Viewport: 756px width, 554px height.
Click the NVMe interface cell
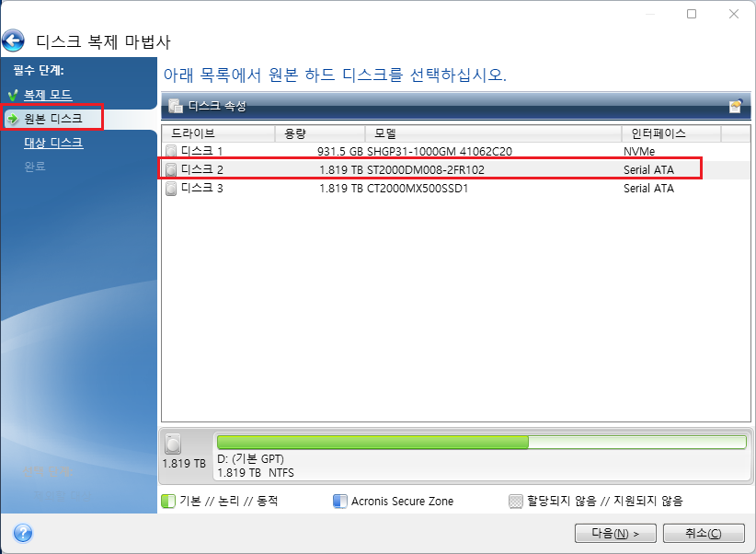[639, 152]
